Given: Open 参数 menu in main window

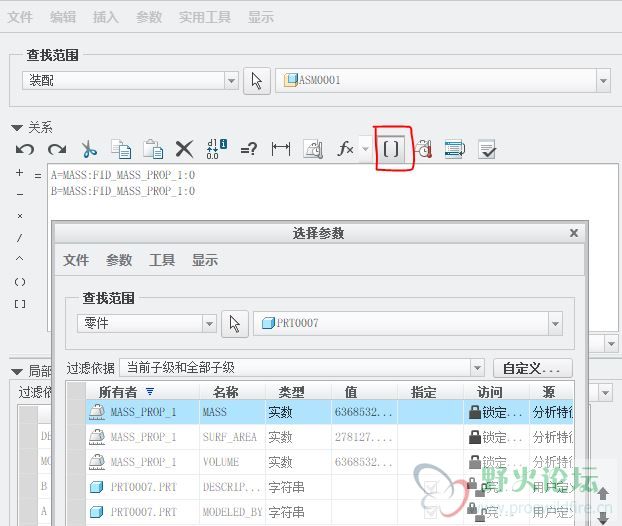Looking at the screenshot, I should coord(149,17).
